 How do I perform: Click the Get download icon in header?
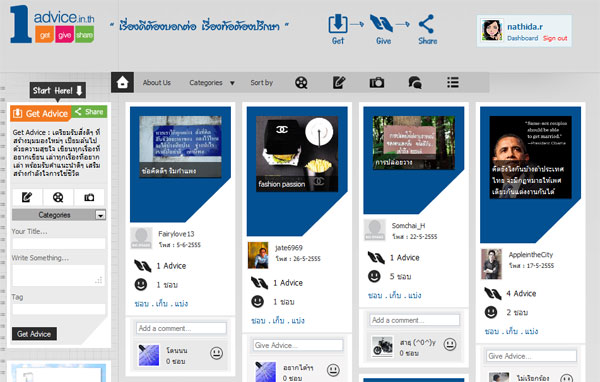(x=338, y=24)
